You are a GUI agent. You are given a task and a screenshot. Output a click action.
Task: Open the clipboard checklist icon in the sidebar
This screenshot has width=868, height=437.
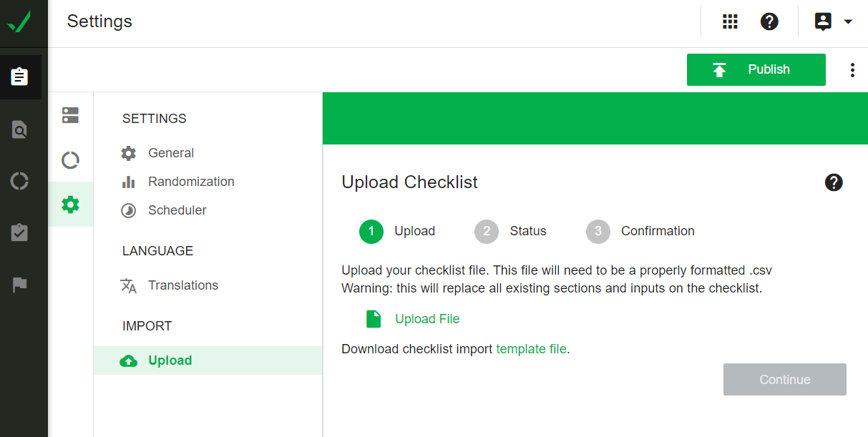21,76
